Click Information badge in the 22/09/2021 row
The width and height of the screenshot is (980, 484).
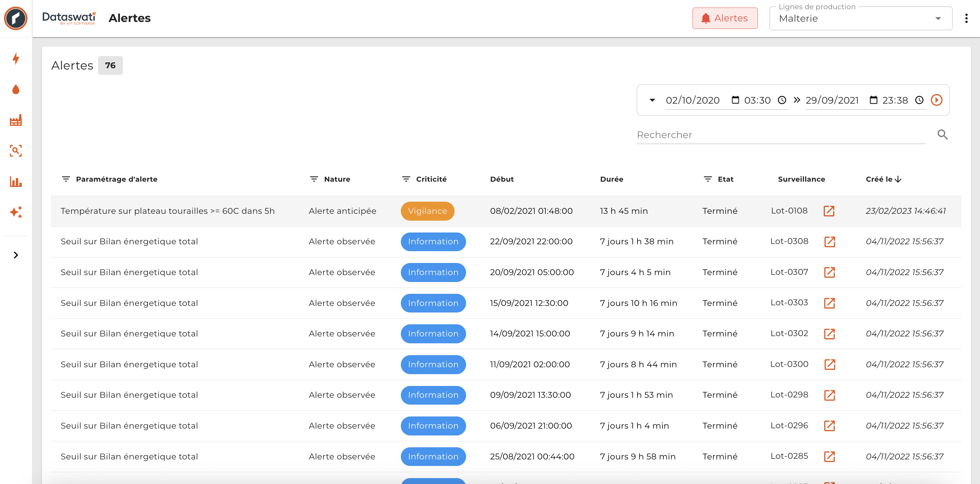(433, 242)
